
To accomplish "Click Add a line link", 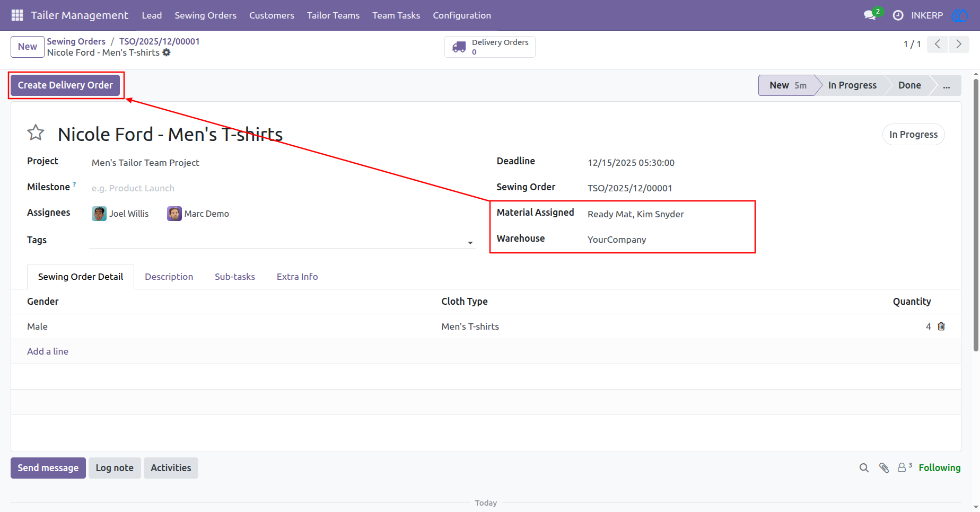I will (48, 351).
